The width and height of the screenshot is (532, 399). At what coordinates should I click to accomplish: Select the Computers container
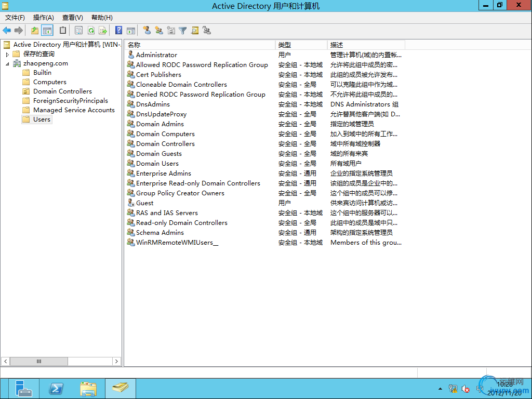coord(49,82)
